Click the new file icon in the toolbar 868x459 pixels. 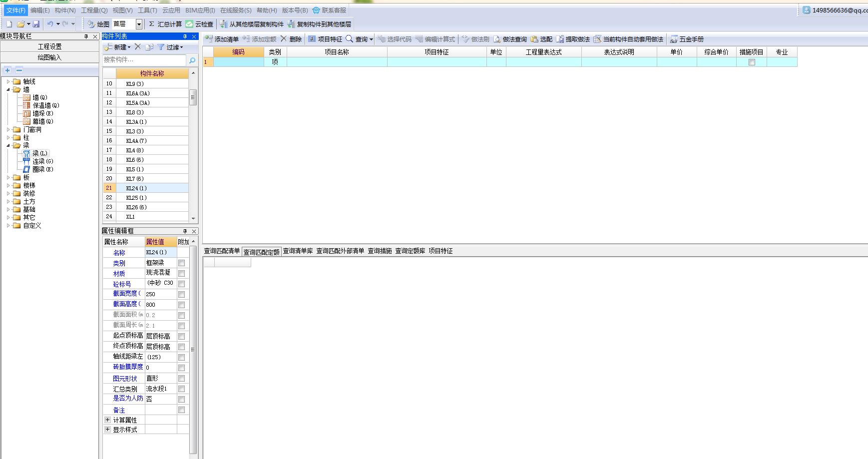coord(9,24)
